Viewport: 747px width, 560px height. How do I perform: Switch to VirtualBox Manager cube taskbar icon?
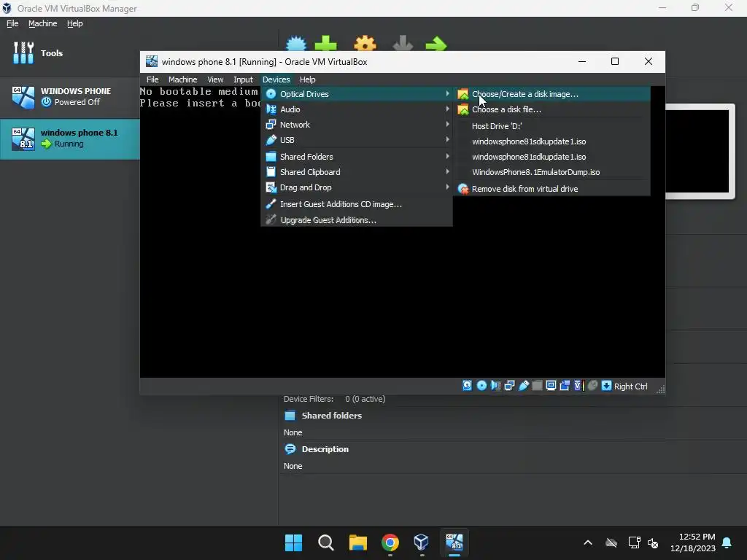click(421, 542)
